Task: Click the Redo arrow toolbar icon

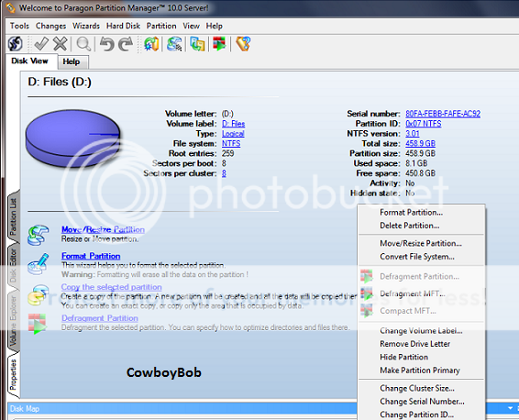Action: [x=126, y=44]
